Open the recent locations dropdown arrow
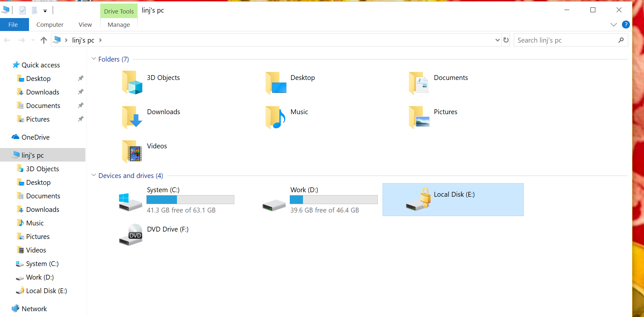The height and width of the screenshot is (317, 644). (33, 40)
